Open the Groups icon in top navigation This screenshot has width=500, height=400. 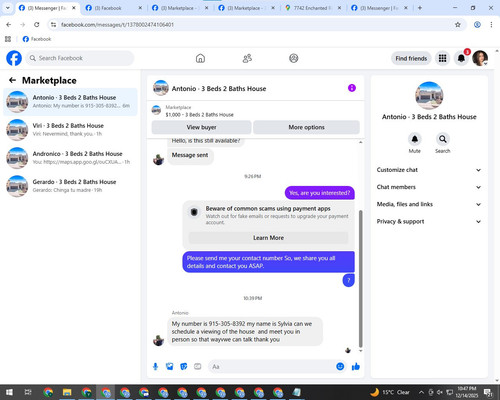tap(294, 58)
